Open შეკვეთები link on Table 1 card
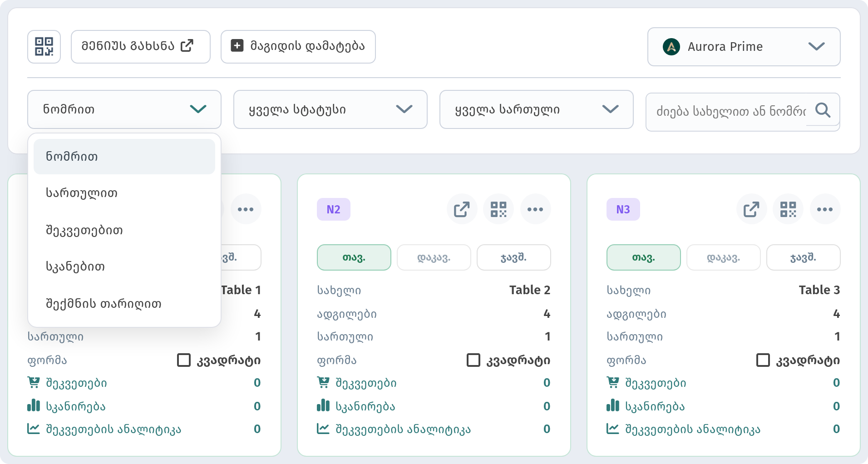The width and height of the screenshot is (868, 464). [67, 383]
